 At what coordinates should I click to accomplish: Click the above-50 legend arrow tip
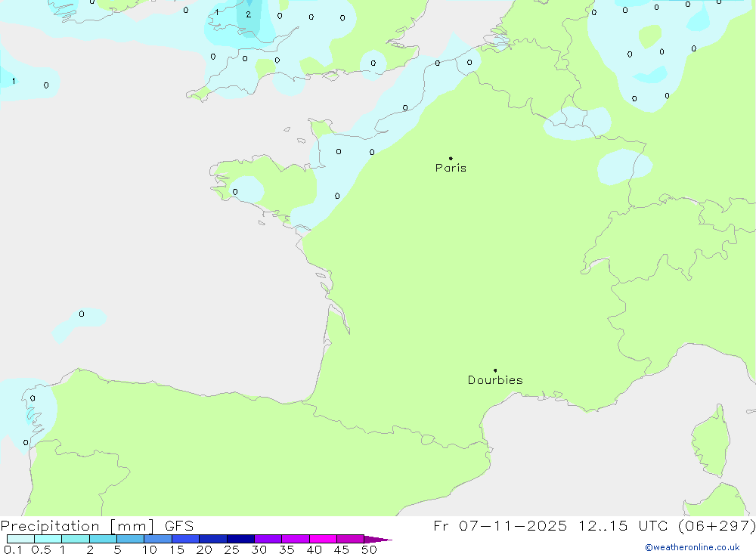pos(377,539)
